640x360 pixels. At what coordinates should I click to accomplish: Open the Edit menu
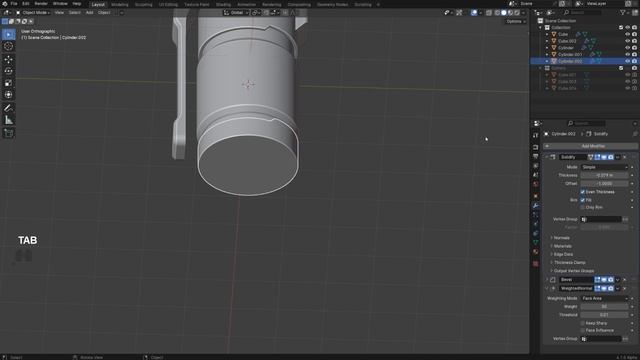click(25, 4)
